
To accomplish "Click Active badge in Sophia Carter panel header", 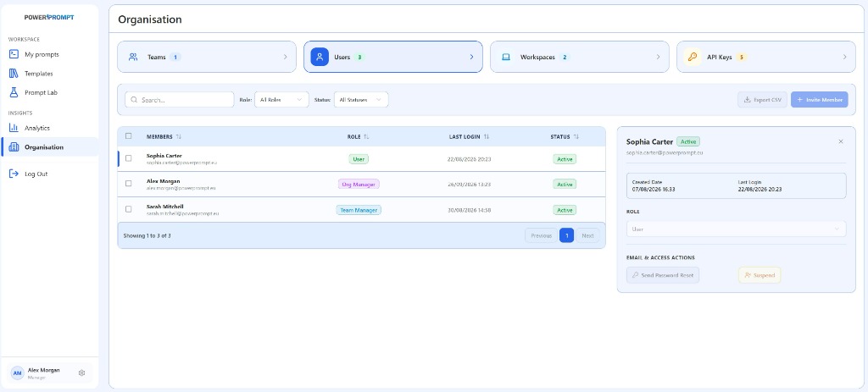I will [x=688, y=141].
